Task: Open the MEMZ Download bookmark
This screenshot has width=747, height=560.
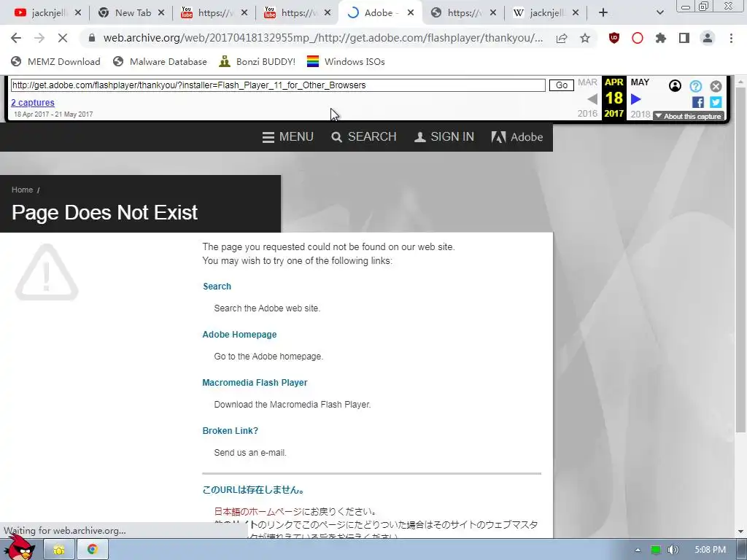Action: (x=55, y=61)
